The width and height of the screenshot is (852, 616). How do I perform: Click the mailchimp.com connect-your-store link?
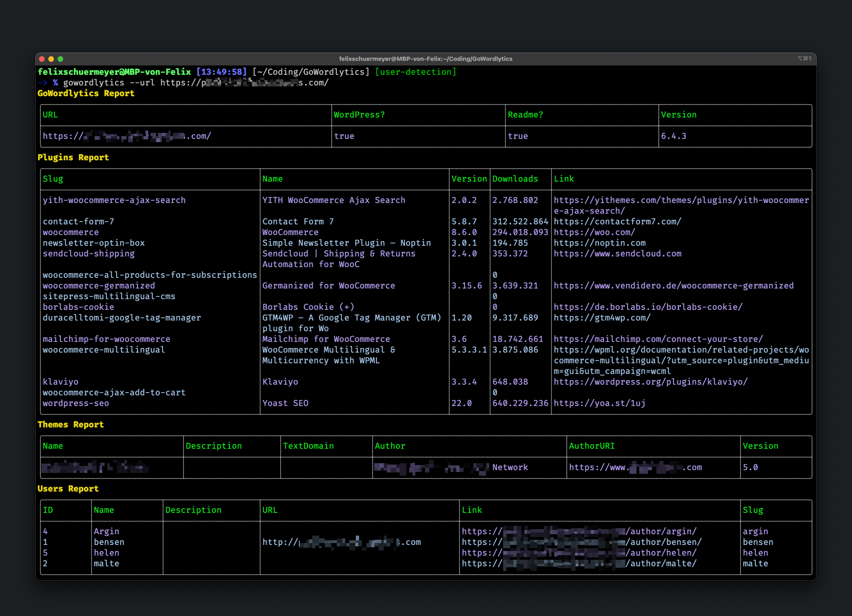click(658, 339)
